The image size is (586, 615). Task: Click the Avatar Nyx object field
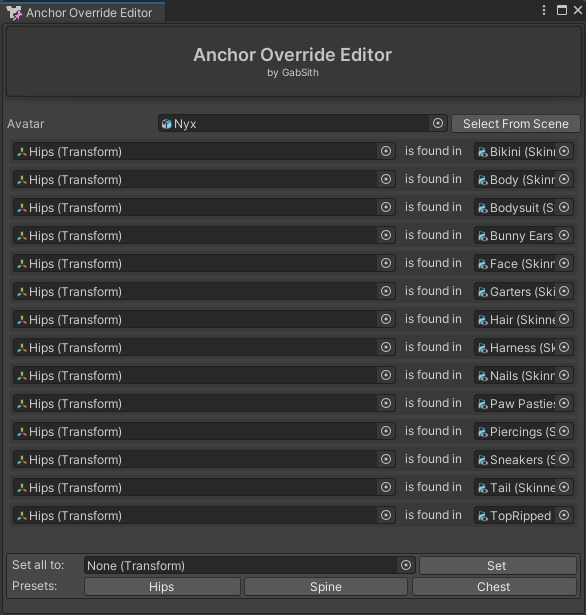click(x=302, y=123)
